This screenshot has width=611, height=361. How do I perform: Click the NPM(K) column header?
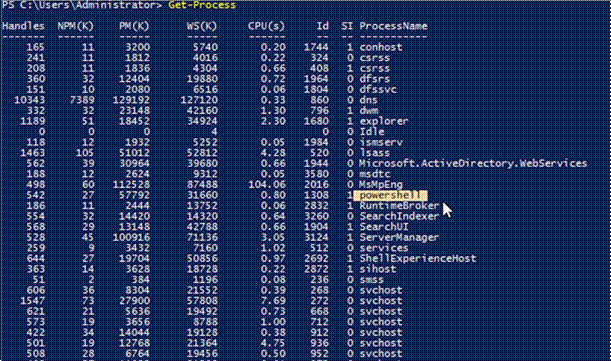(76, 26)
